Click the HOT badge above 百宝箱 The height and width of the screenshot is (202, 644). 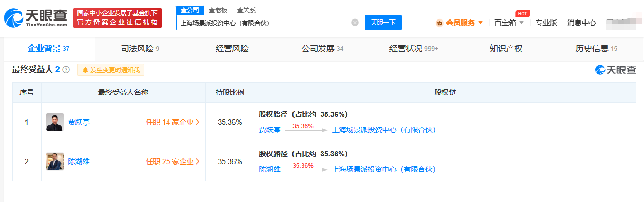tap(522, 13)
